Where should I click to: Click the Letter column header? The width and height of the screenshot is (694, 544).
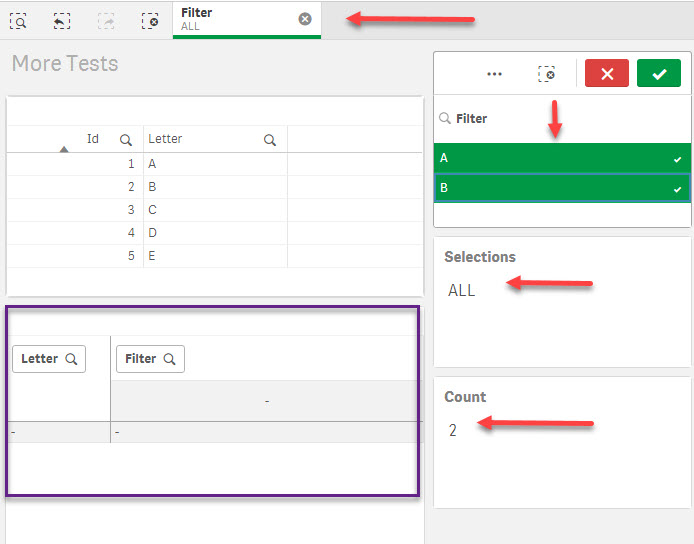pos(165,139)
